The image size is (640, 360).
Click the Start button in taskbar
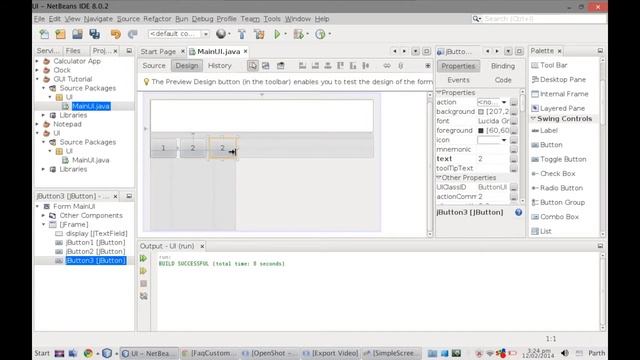(42, 353)
